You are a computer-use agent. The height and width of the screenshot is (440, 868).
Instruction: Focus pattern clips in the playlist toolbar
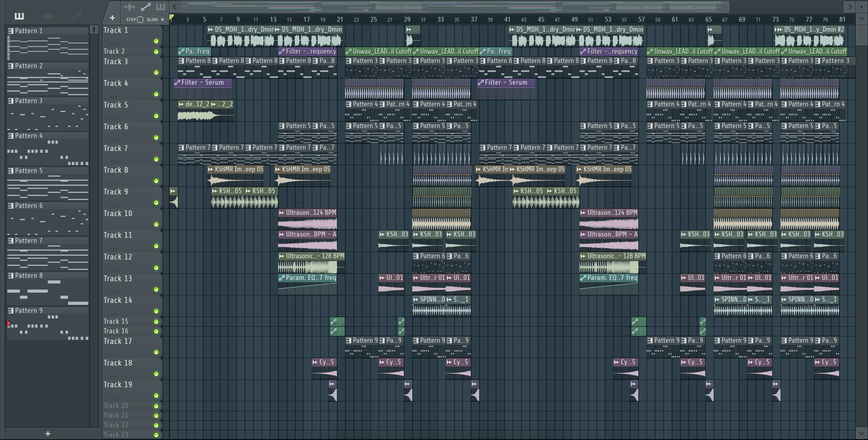tap(160, 7)
